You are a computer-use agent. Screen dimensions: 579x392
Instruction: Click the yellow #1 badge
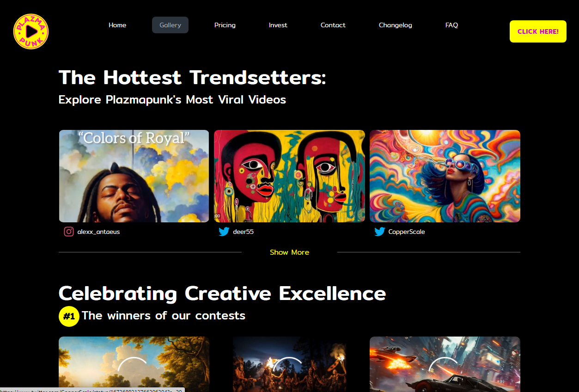pyautogui.click(x=69, y=317)
